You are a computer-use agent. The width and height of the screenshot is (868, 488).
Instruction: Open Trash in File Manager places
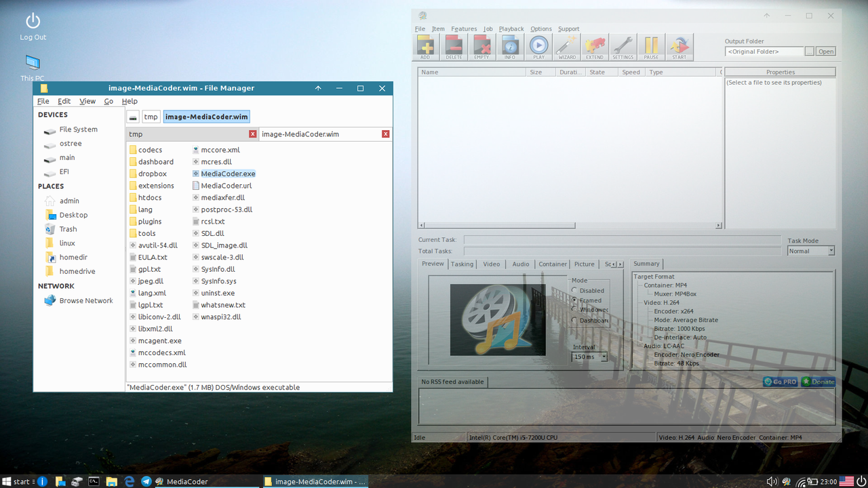[x=61, y=229]
